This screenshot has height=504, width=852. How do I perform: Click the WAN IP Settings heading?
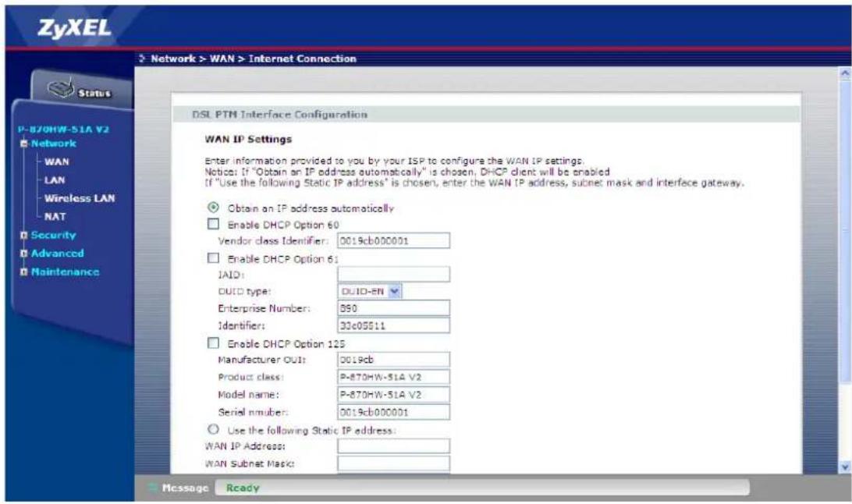pos(248,139)
